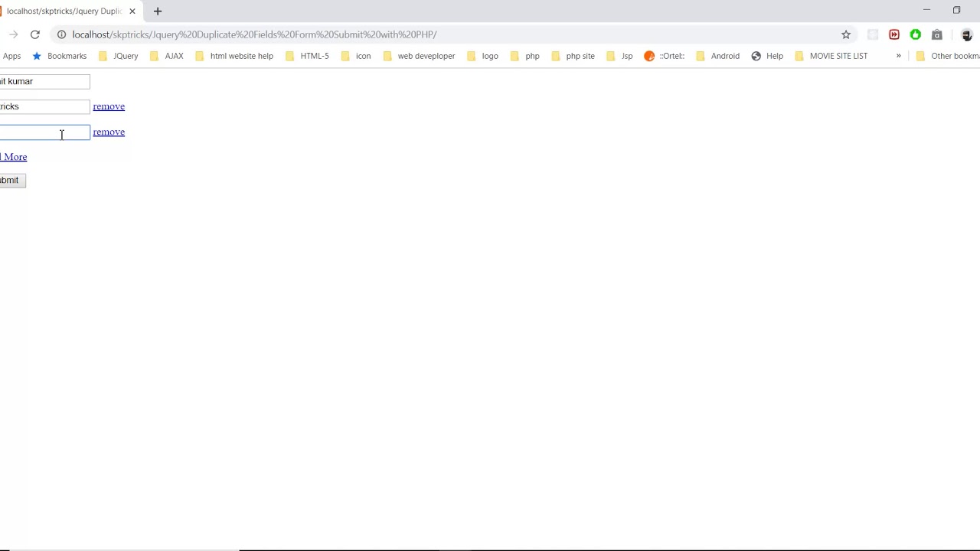Open the Android bookmark folder
The height and width of the screenshot is (551, 980).
pos(717,56)
